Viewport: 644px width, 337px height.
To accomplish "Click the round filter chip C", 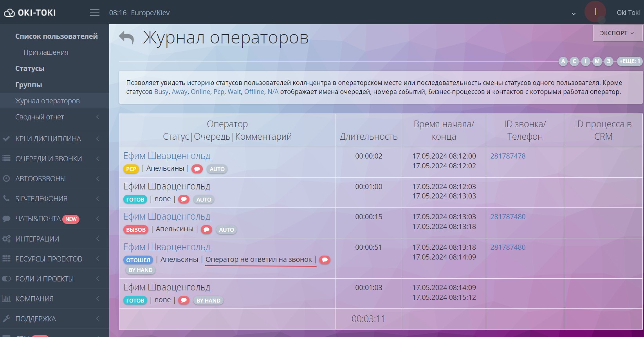I will point(574,61).
